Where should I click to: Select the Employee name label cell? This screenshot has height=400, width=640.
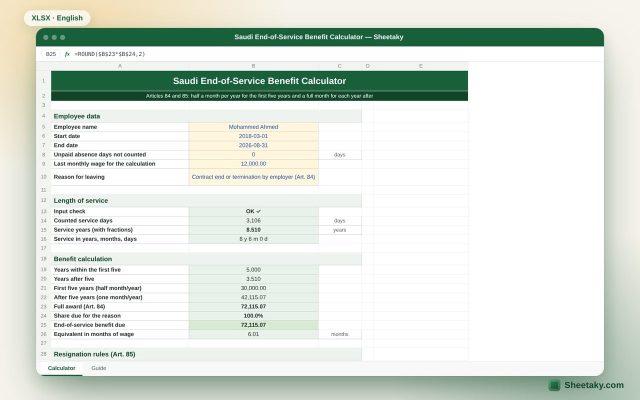[x=120, y=127]
